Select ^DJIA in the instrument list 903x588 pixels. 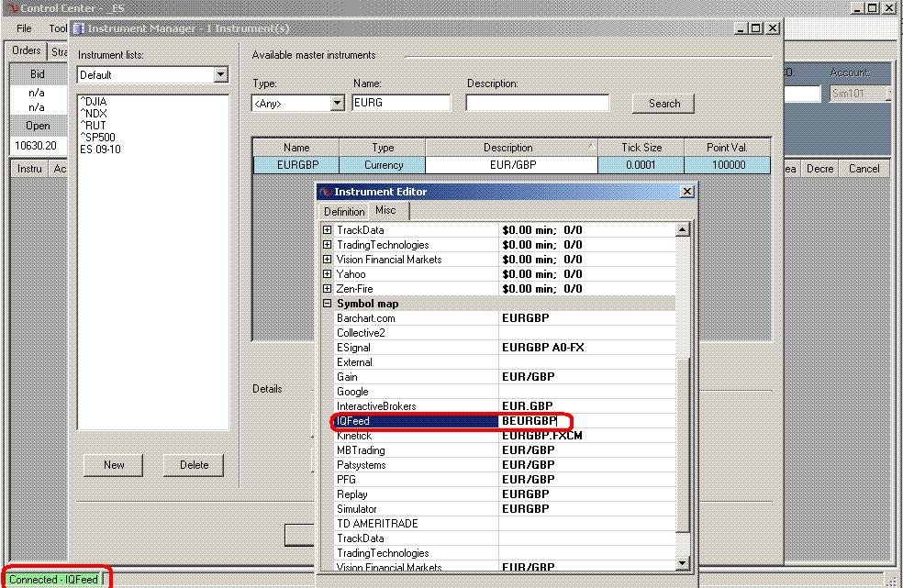(x=94, y=101)
